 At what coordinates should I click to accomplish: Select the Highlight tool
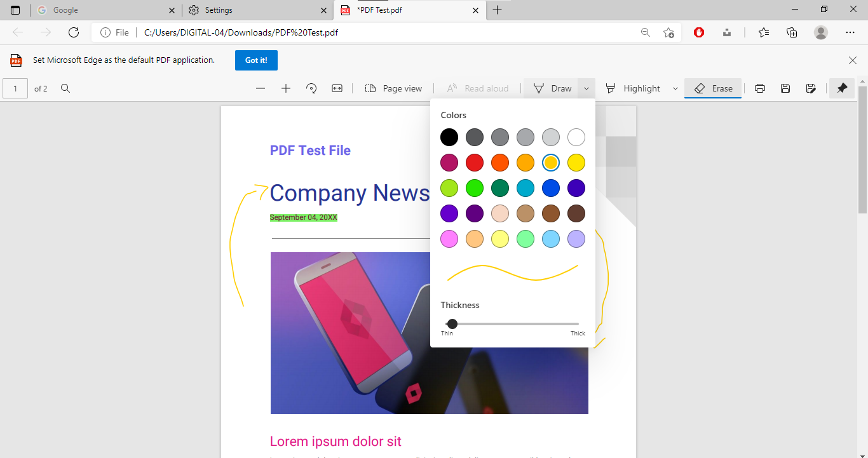coord(633,88)
